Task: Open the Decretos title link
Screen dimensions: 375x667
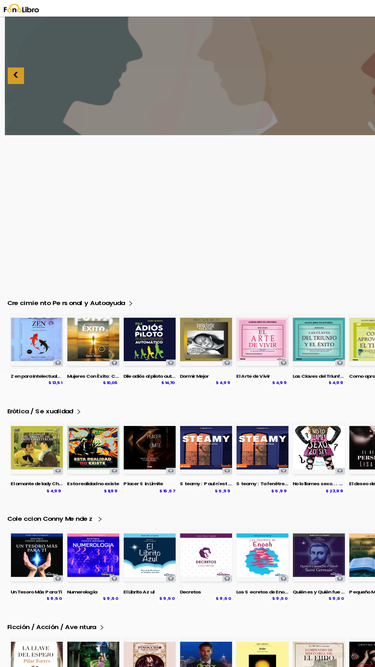Action: tap(190, 592)
